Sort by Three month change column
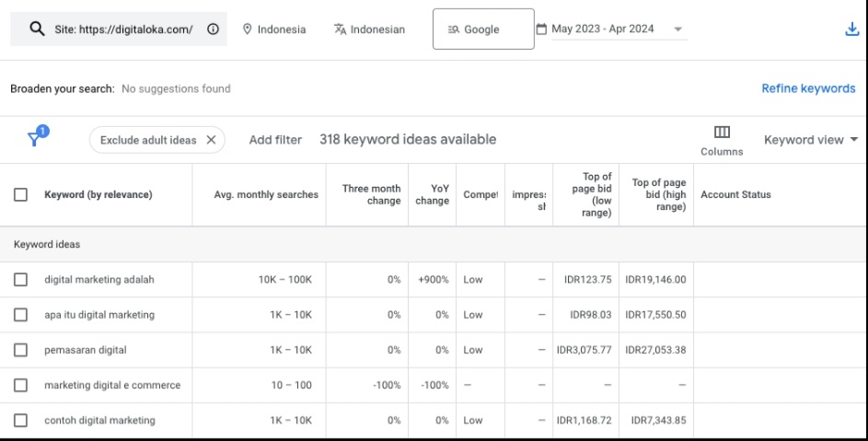This screenshot has height=441, width=868. (372, 194)
